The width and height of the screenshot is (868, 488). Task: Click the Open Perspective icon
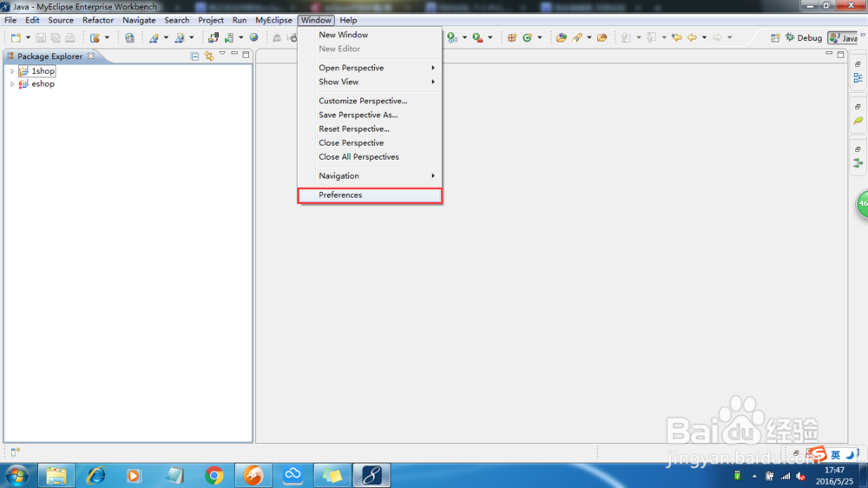775,37
